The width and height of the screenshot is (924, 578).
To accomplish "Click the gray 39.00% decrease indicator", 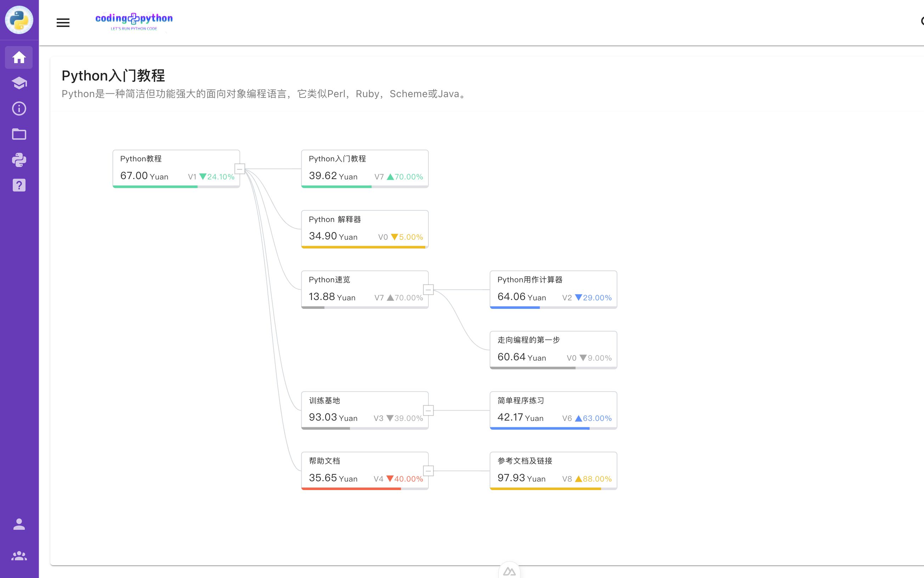I will point(405,418).
